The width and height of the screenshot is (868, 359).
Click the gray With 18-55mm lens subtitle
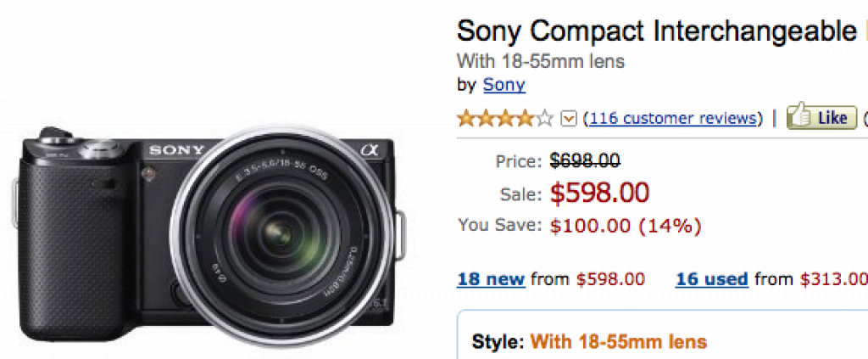click(541, 61)
